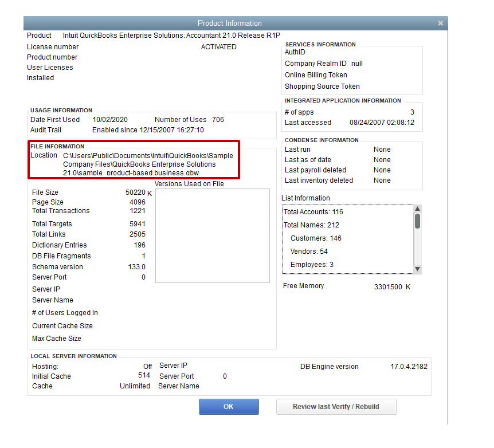Click the ACTIVATED status text
494x448 pixels.
(219, 46)
